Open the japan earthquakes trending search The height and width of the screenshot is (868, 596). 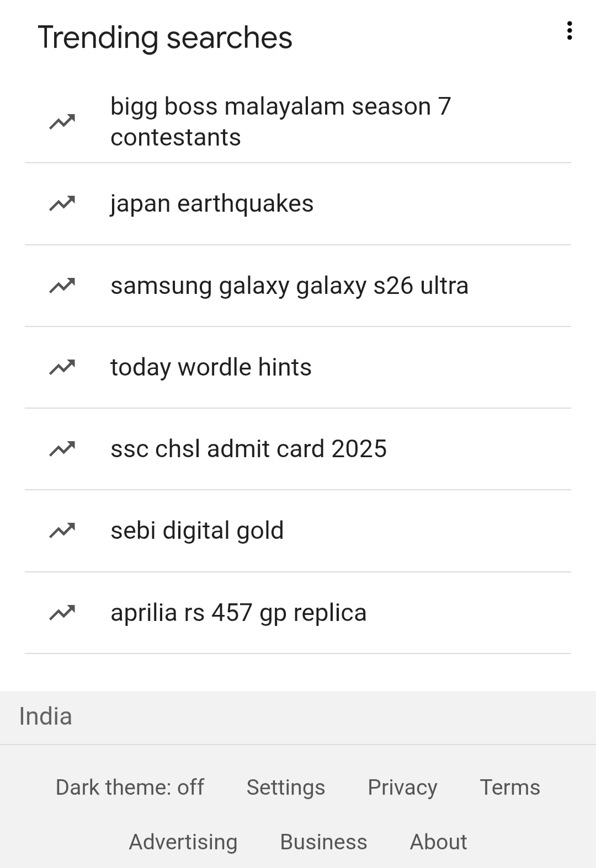212,204
